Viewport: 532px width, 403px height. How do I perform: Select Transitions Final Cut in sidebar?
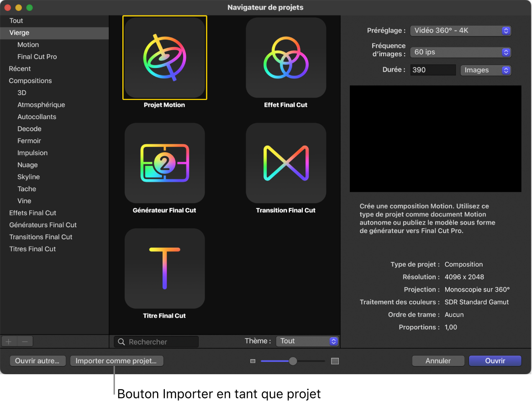pyautogui.click(x=54, y=237)
